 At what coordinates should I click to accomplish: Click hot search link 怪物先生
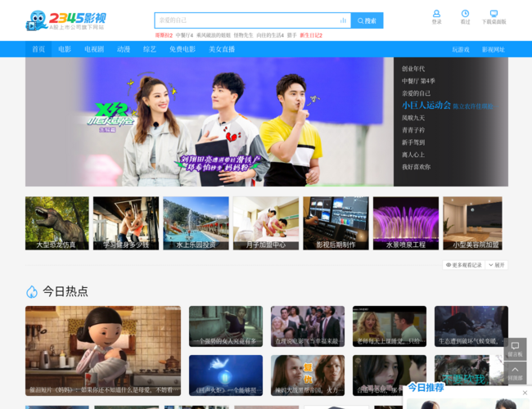pyautogui.click(x=243, y=35)
